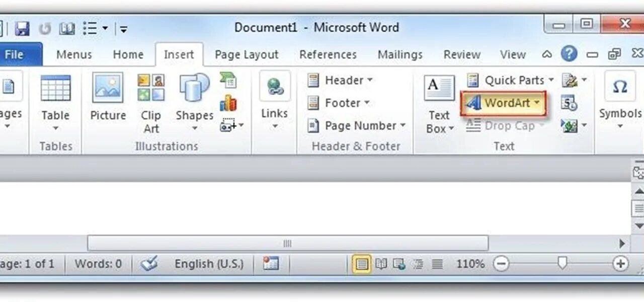
Task: Open the Page Number dropdown
Action: click(357, 125)
